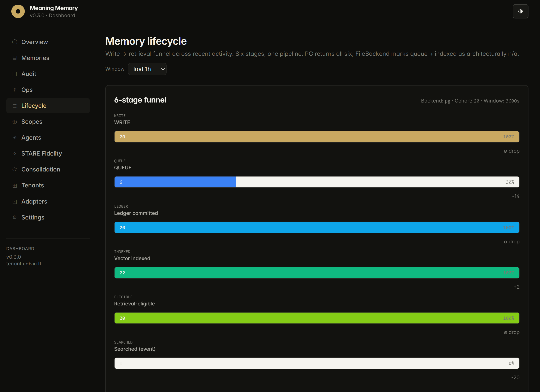Open the Audit page
Viewport: 540px width, 392px height.
48,74
